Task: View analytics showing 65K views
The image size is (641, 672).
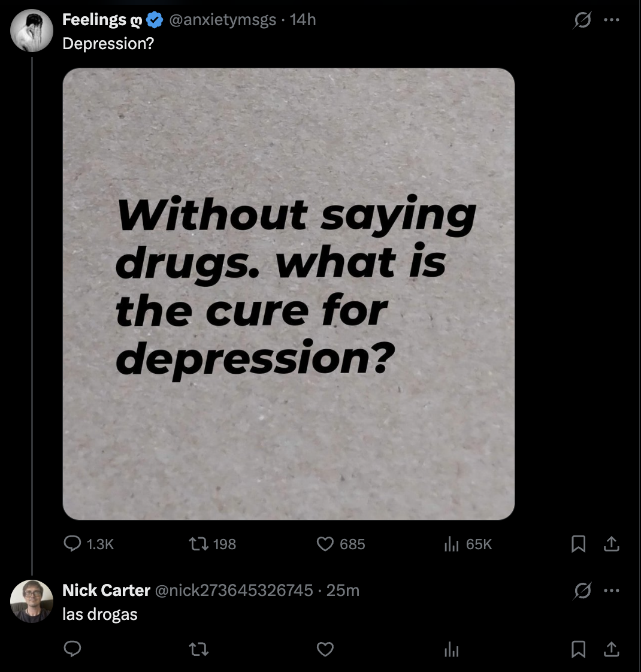Action: pyautogui.click(x=451, y=544)
